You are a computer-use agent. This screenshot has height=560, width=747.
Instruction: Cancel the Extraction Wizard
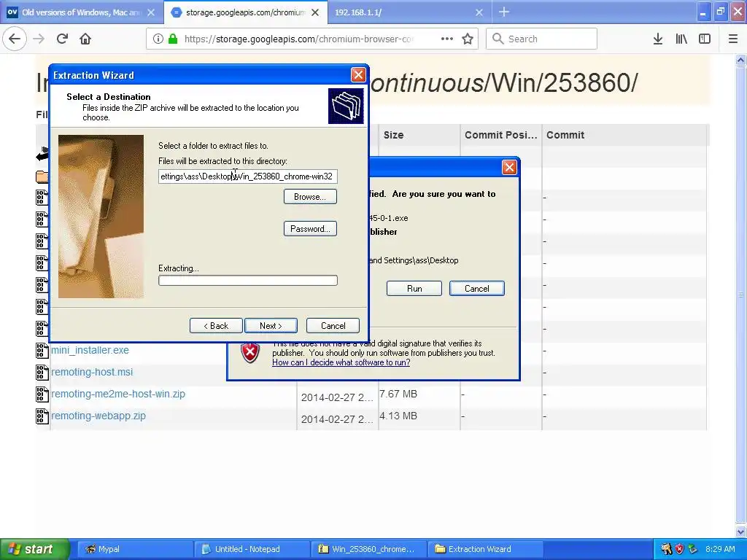(x=333, y=326)
